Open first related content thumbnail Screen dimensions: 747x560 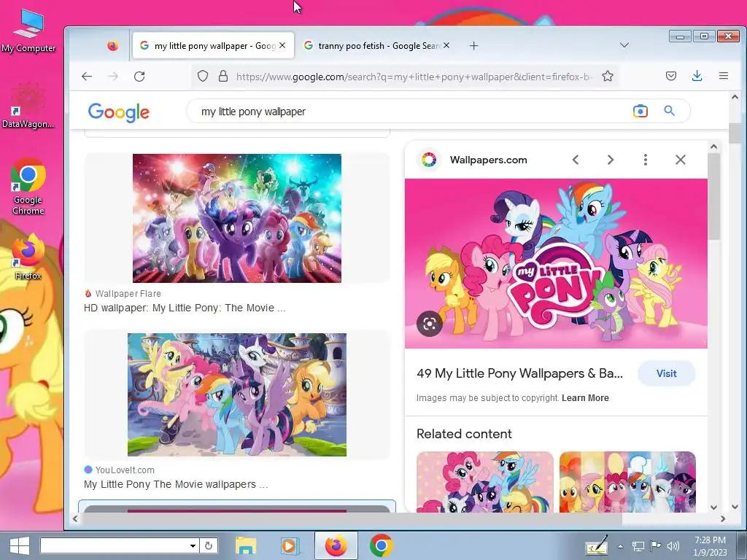[485, 482]
